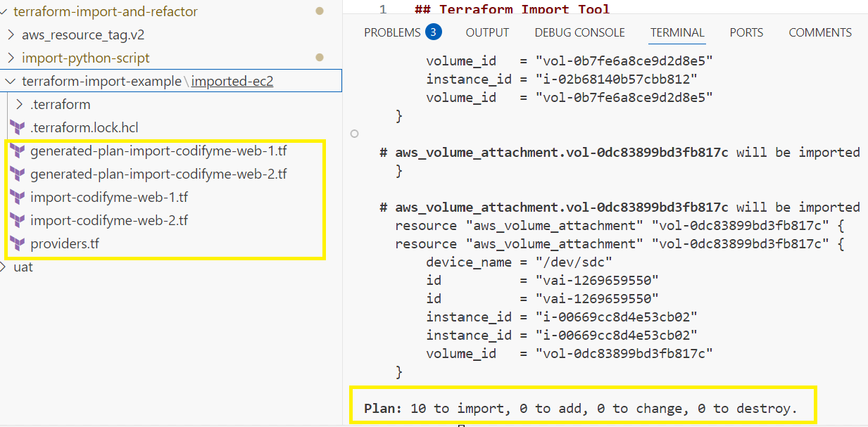Open the uat folder
The height and width of the screenshot is (427, 868).
[x=23, y=267]
